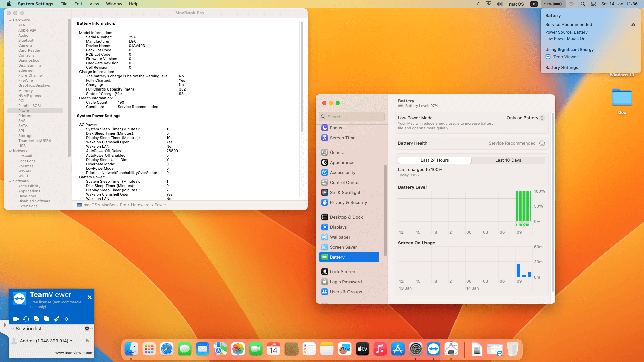
Task: Click the Spotlight magnifier in menu bar
Action: (x=583, y=4)
